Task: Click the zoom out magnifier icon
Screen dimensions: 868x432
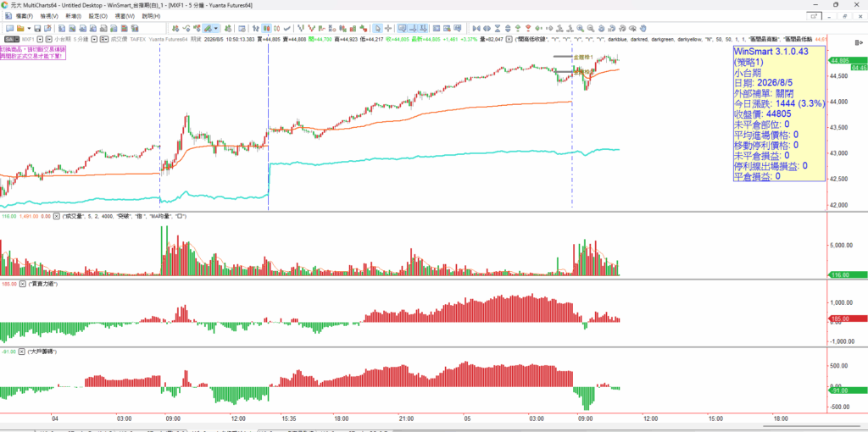Action: pyautogui.click(x=590, y=28)
